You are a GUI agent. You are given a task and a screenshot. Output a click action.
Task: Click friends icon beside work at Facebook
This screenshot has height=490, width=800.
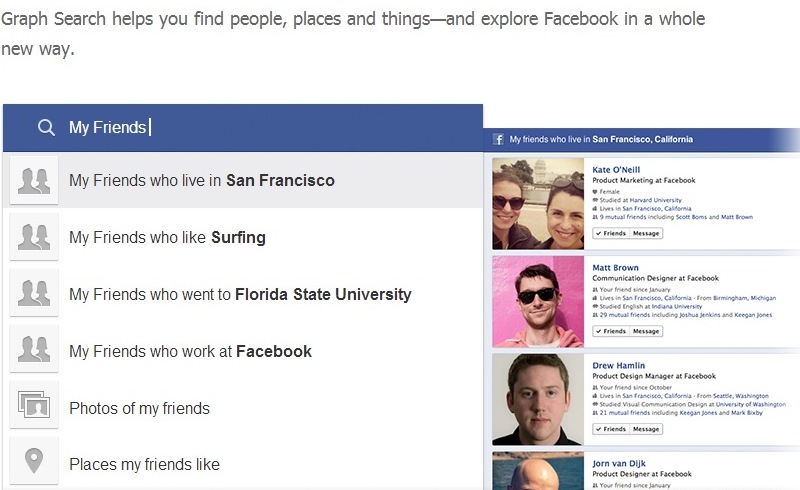coord(34,350)
